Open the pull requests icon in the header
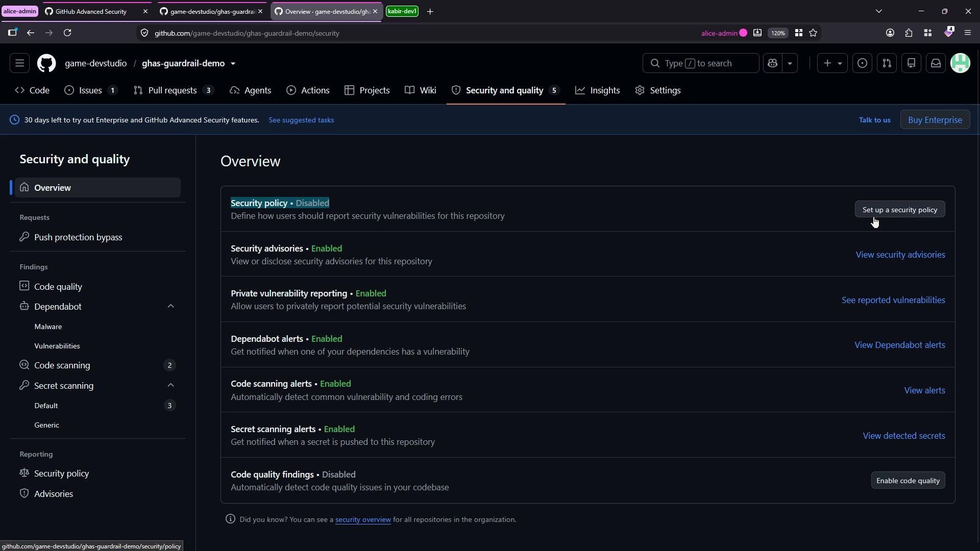This screenshot has width=980, height=551. pos(887,63)
